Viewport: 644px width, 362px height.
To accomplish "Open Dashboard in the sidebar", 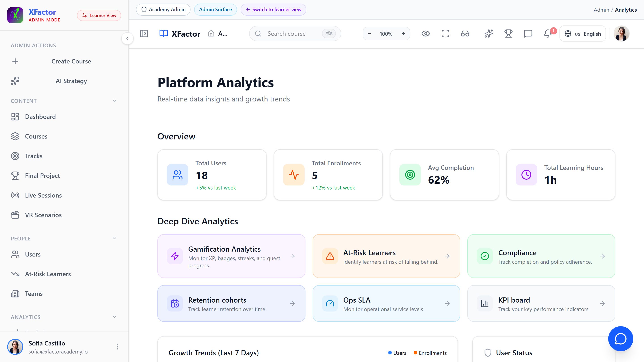I will click(64, 117).
